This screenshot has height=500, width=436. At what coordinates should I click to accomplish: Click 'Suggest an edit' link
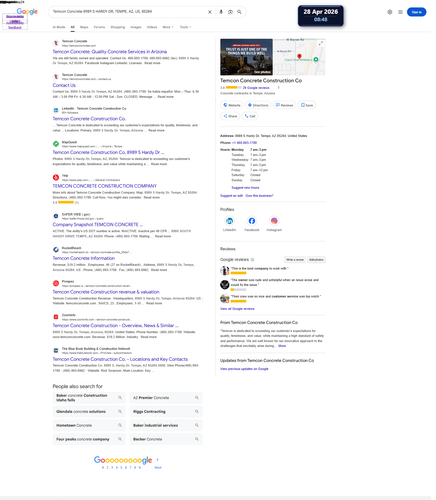(x=231, y=196)
